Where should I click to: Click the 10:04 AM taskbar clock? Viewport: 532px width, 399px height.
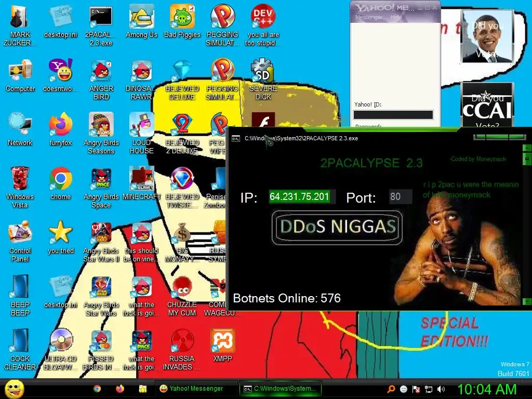487,389
